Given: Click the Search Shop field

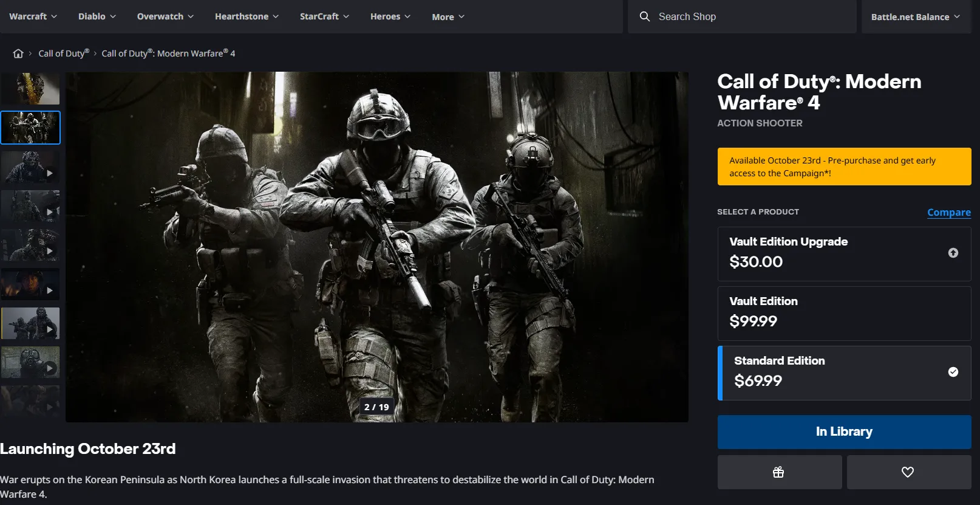Looking at the screenshot, I should (742, 16).
